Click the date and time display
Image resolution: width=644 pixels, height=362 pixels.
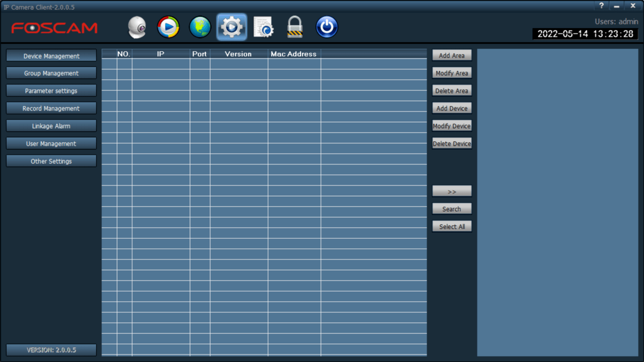click(x=585, y=34)
